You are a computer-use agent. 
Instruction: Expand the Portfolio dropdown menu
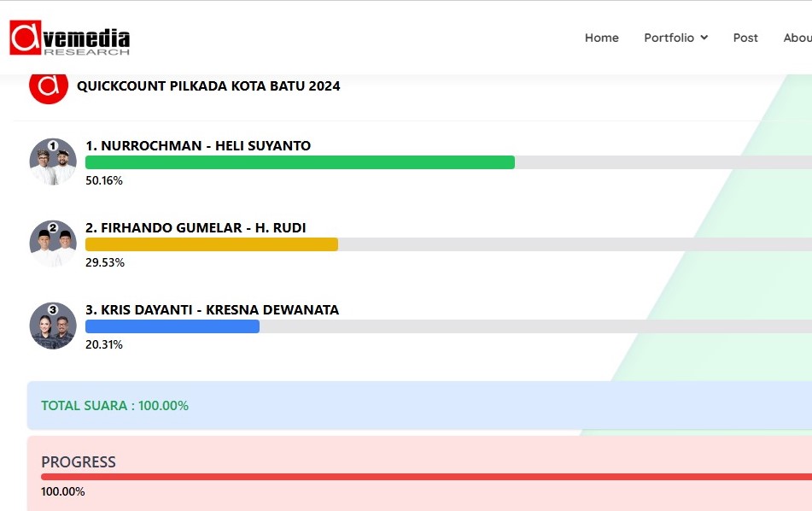675,38
